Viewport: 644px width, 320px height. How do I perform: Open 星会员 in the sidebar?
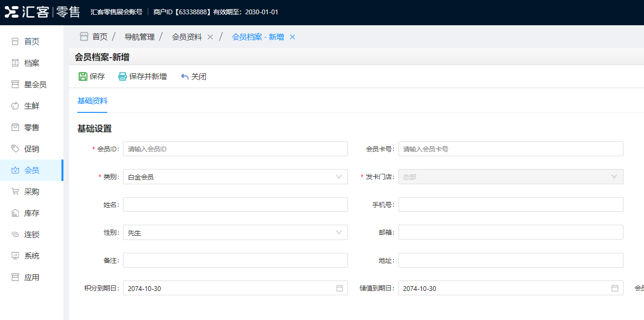click(35, 85)
